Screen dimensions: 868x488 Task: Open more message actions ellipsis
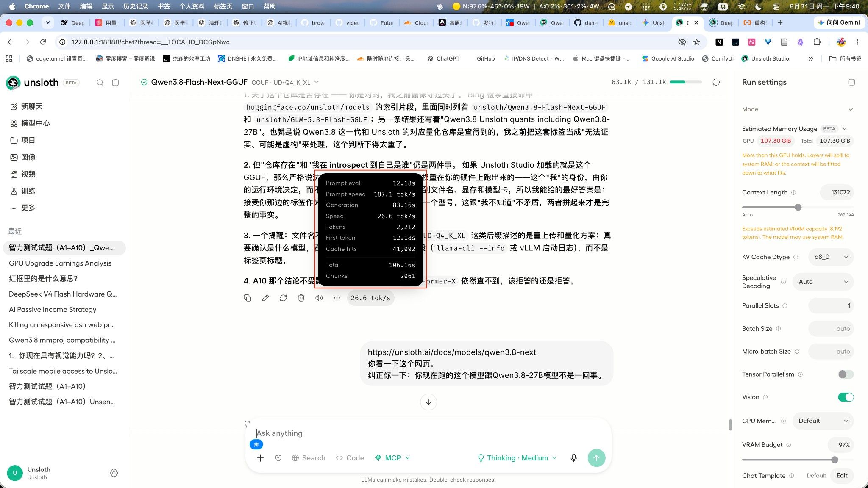click(x=337, y=298)
